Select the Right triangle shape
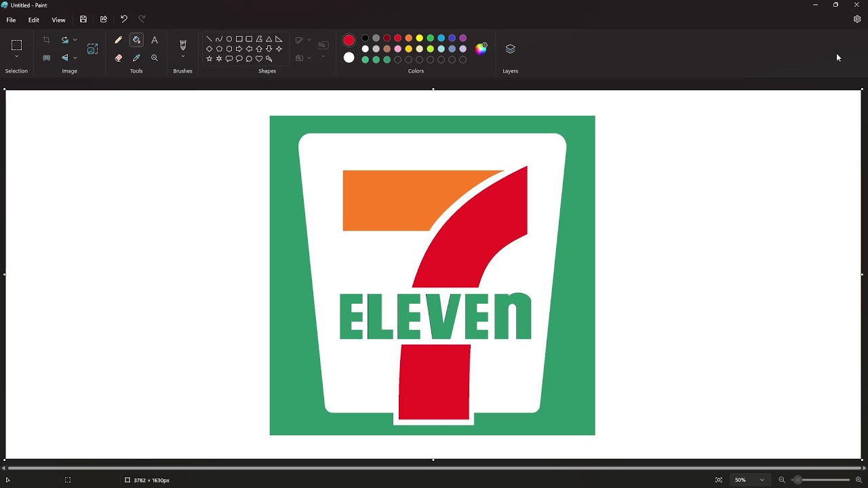This screenshot has height=488, width=868. point(279,39)
